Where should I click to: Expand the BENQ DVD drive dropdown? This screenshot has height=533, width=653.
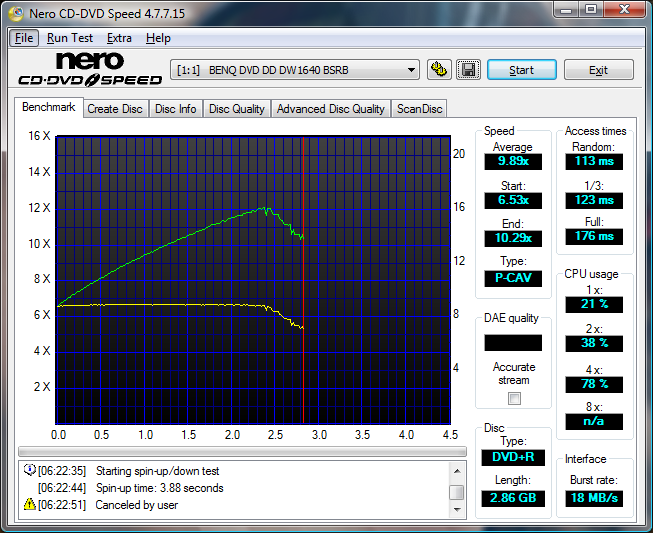(x=411, y=70)
